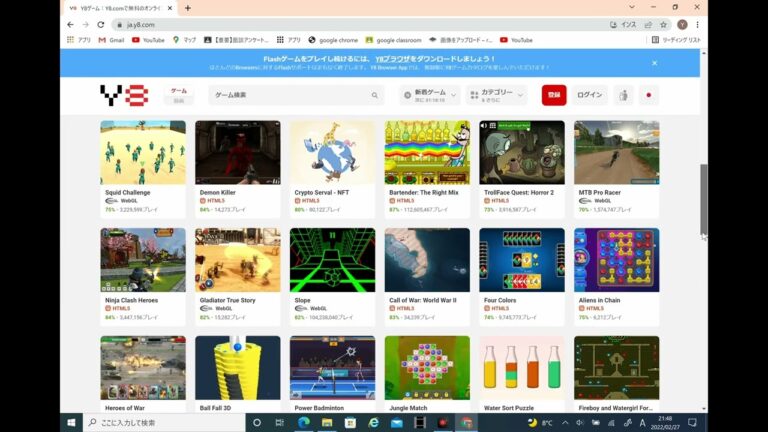This screenshot has width=768, height=432.
Task: Select the ゲーム tab next to logo
Action: (179, 90)
